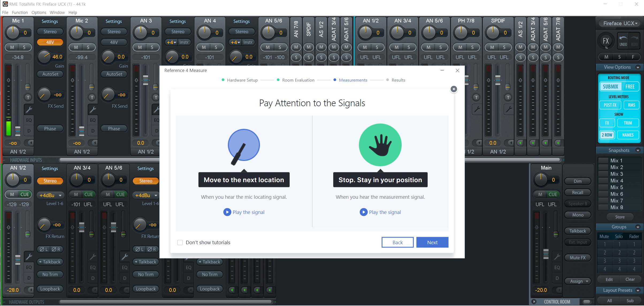The height and width of the screenshot is (306, 644).
Task: Open the Function menu
Action: tap(20, 12)
